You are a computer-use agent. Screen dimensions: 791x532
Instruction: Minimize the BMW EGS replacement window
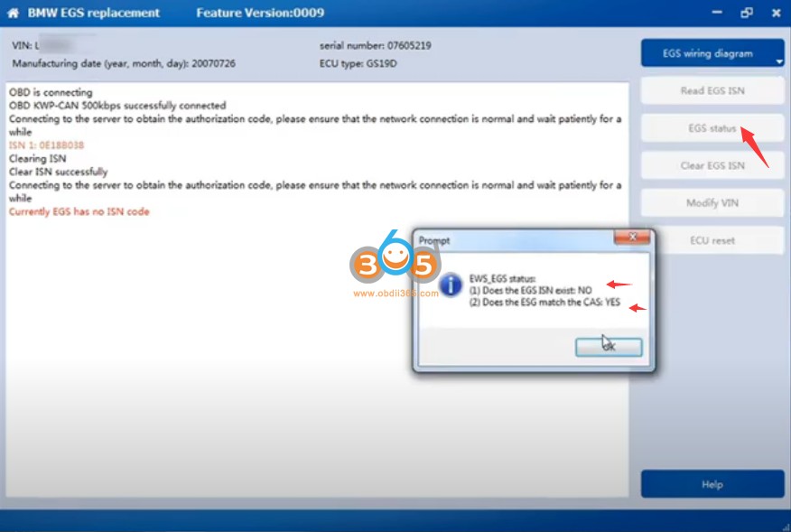pyautogui.click(x=717, y=13)
